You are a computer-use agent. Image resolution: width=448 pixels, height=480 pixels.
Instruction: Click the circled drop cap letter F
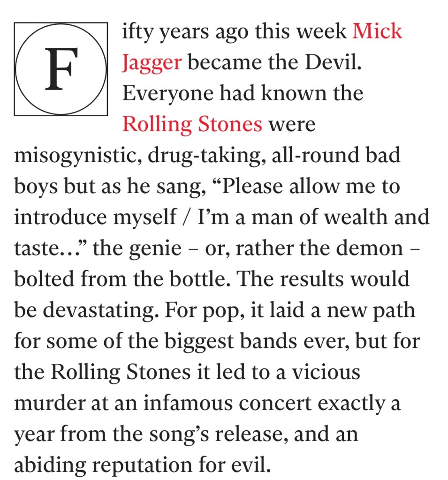(61, 69)
